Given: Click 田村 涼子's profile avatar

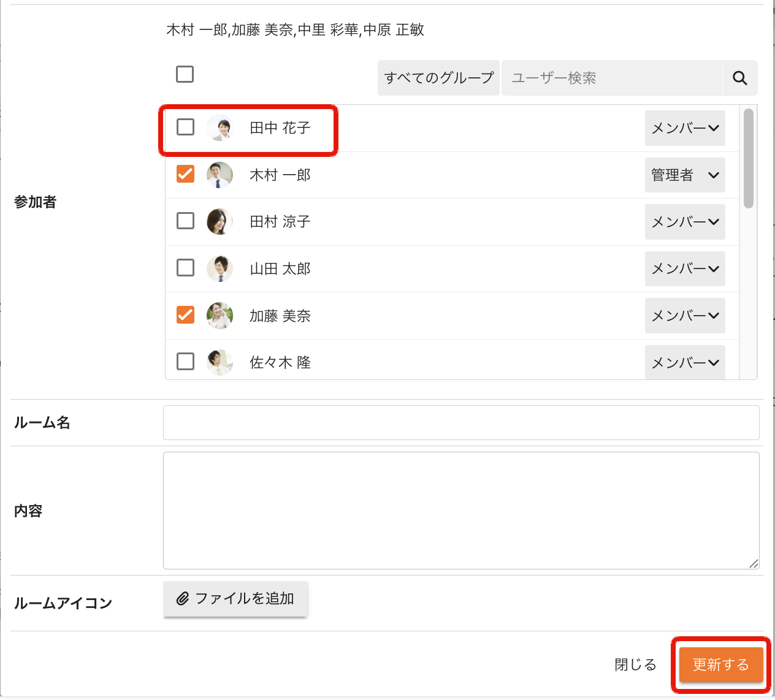Looking at the screenshot, I should 220,221.
